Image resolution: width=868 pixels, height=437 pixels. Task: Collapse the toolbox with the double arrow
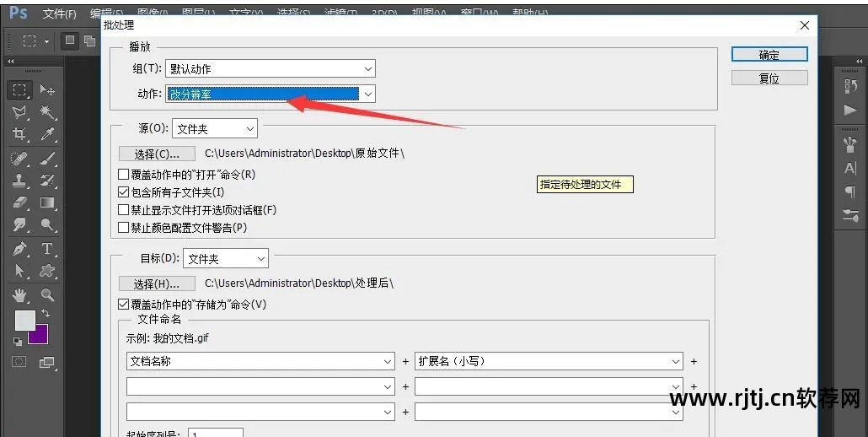10,62
